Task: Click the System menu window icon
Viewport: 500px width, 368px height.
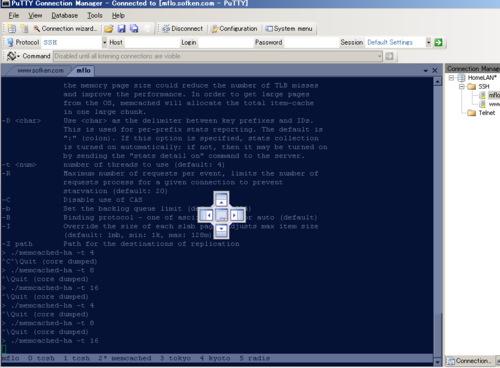Action: 269,29
